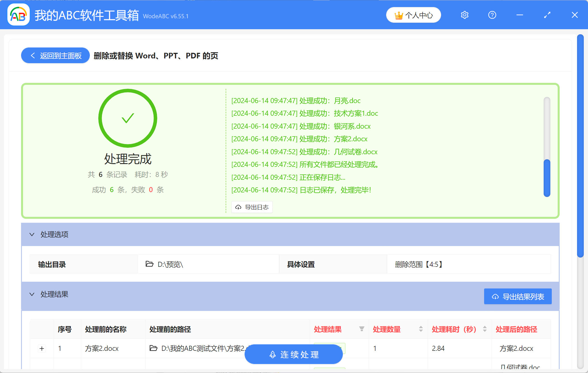Collapse the 处理选项 section

(32, 235)
